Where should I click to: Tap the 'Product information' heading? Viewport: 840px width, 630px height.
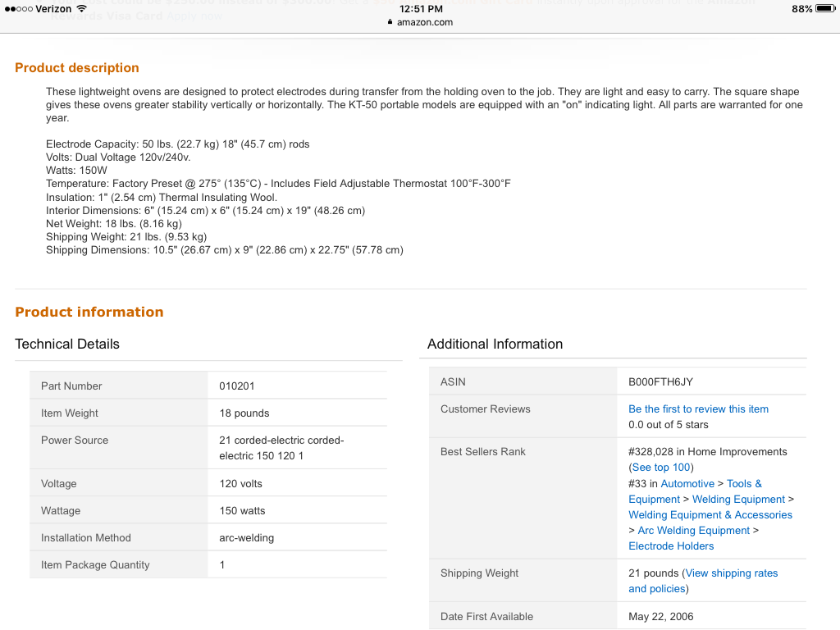pos(89,312)
